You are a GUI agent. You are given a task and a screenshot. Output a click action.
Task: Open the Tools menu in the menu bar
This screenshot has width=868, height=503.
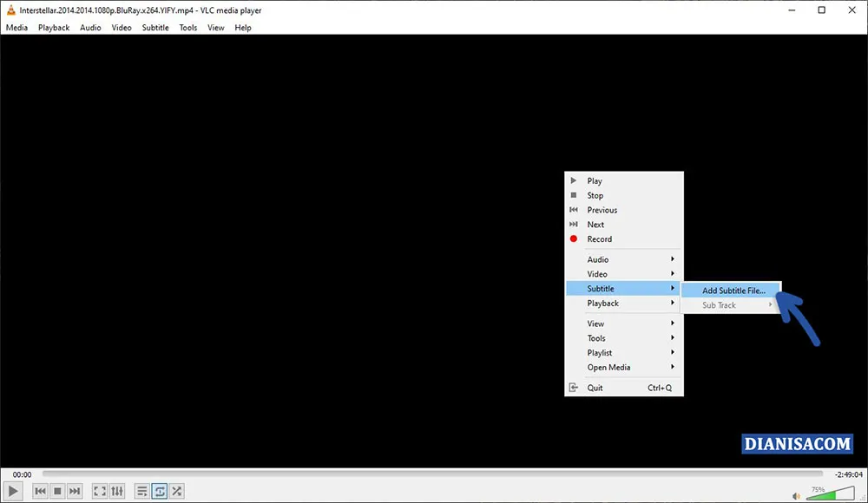click(187, 27)
